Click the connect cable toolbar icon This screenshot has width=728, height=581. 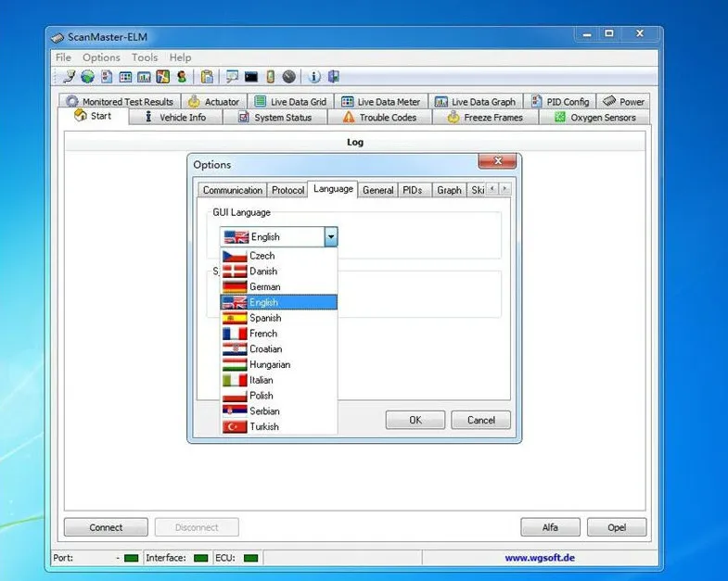[70, 77]
